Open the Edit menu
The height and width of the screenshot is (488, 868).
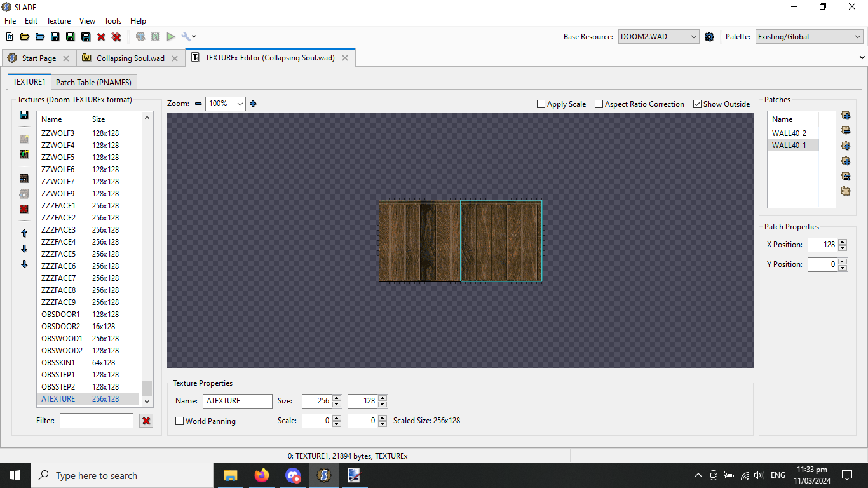[31, 21]
